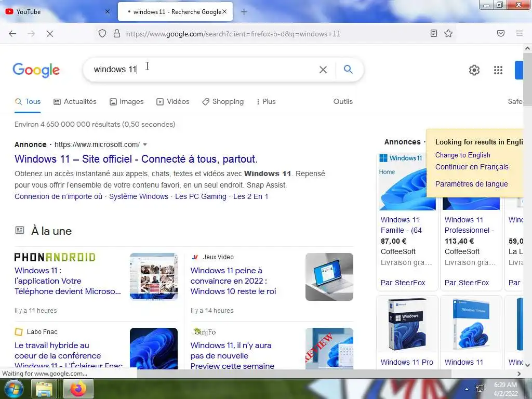
Task: Show hidden tray icons arrow
Action: tap(467, 389)
